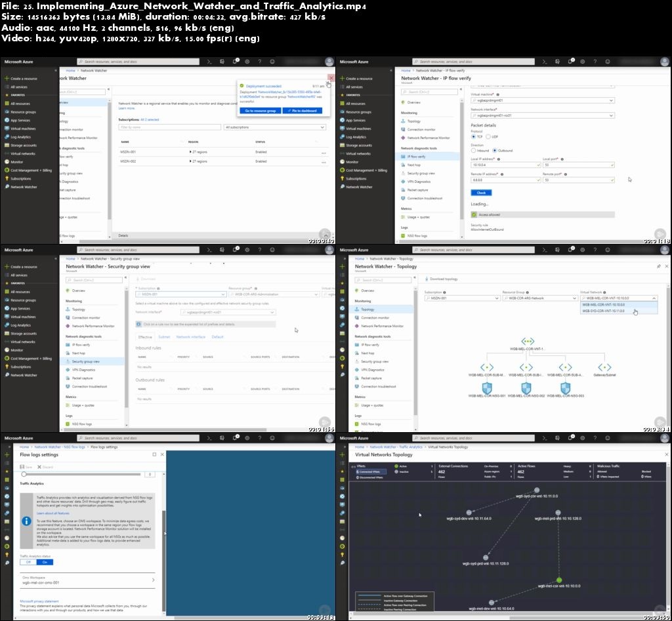Click the feedback smiley in Security group view frame

pyautogui.click(x=272, y=250)
